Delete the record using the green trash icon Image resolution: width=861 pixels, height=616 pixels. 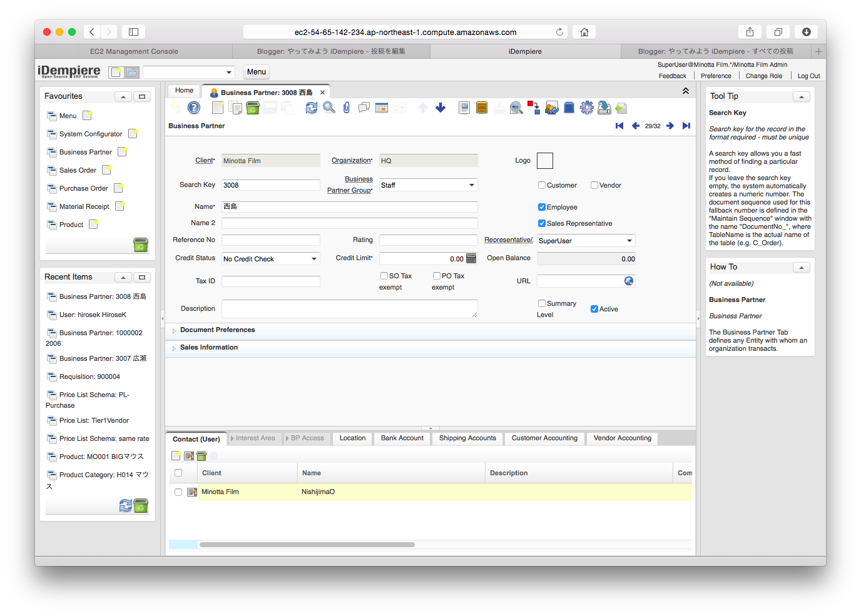point(252,108)
